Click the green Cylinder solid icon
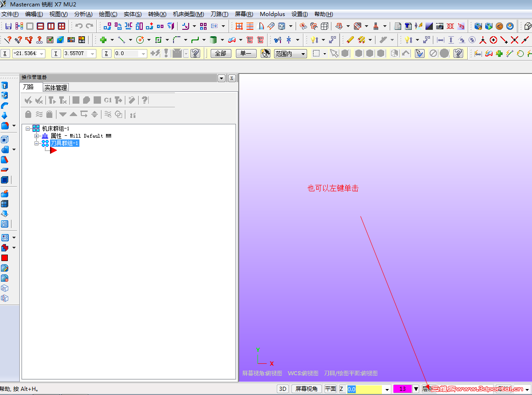532x395 pixels. pos(213,40)
